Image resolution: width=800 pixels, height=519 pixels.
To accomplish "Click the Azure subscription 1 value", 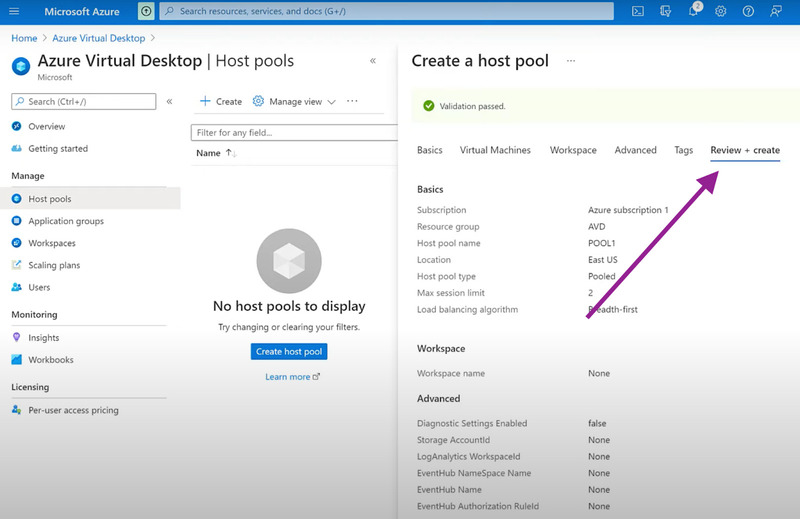I will tap(628, 210).
